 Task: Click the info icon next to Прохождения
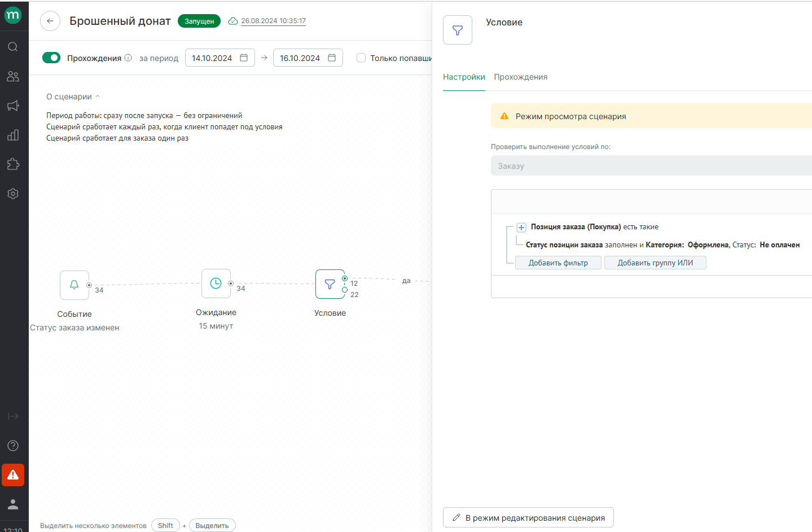(x=128, y=58)
